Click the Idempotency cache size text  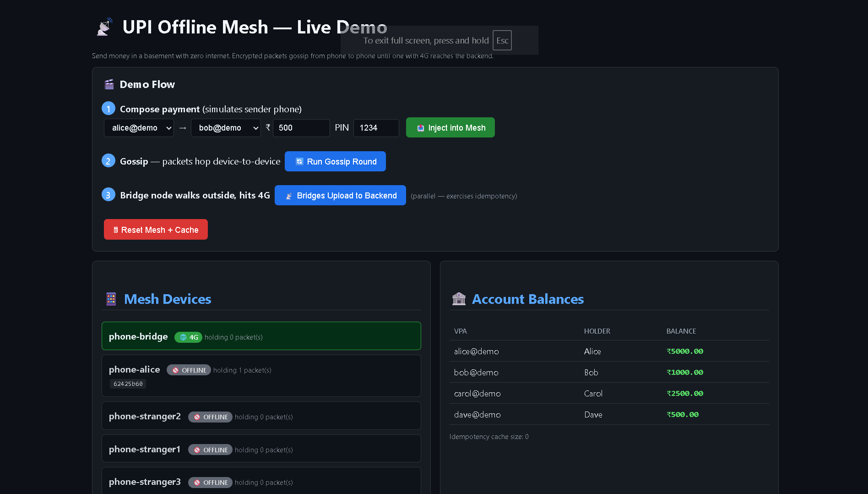point(489,437)
